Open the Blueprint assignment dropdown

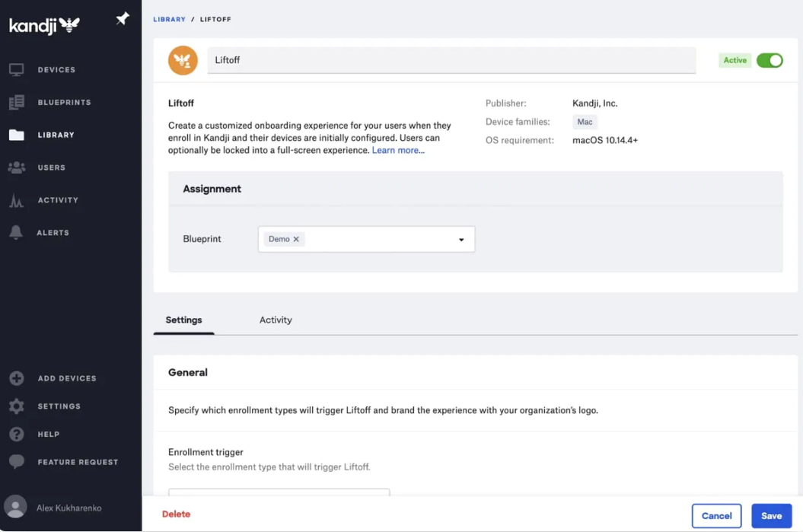pyautogui.click(x=460, y=238)
